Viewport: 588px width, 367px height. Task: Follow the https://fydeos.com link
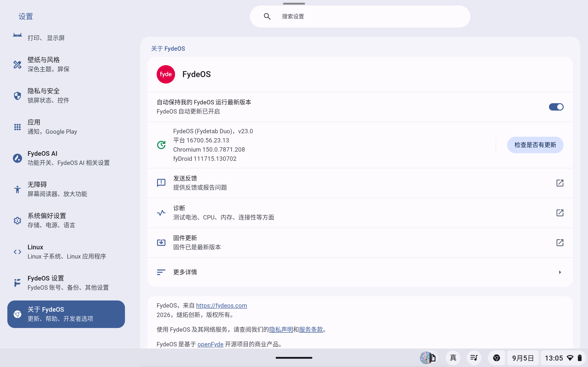coord(221,306)
